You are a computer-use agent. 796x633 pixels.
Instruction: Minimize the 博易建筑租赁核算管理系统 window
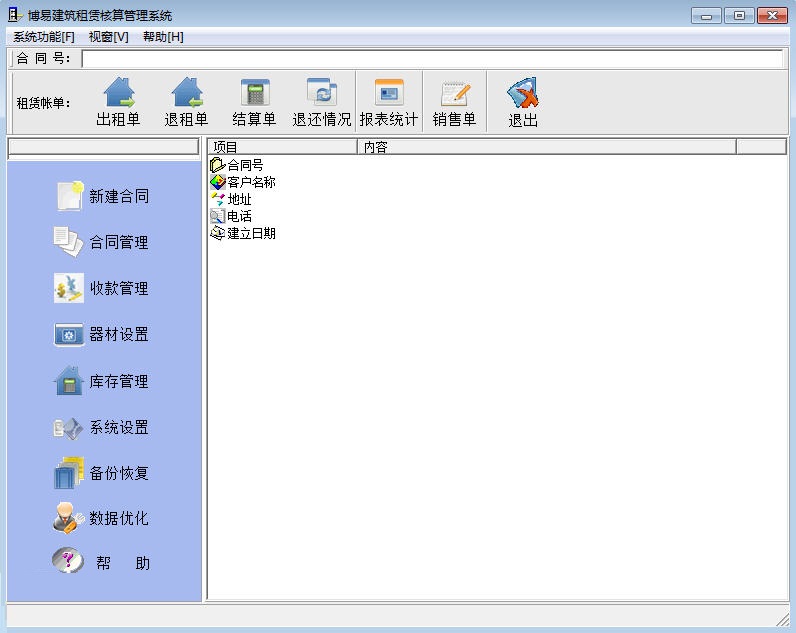coord(706,16)
